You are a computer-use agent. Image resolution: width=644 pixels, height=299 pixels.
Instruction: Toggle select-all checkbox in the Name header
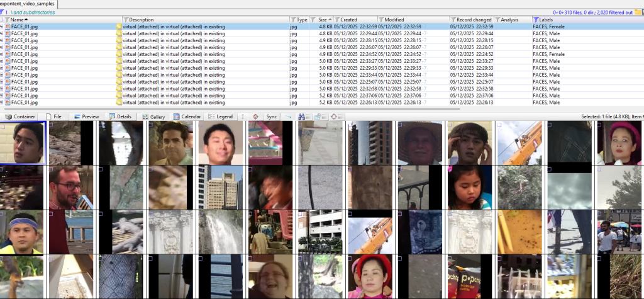point(2,20)
